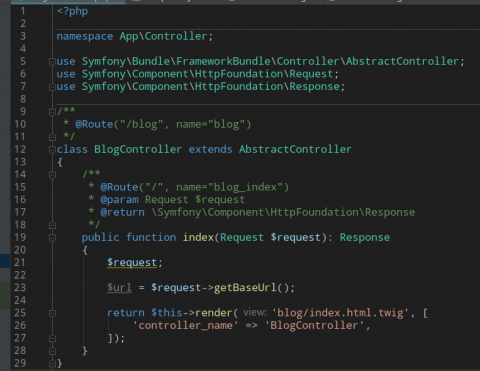Collapse the index method docblock on line 14
This screenshot has width=480, height=371.
pyautogui.click(x=52, y=175)
